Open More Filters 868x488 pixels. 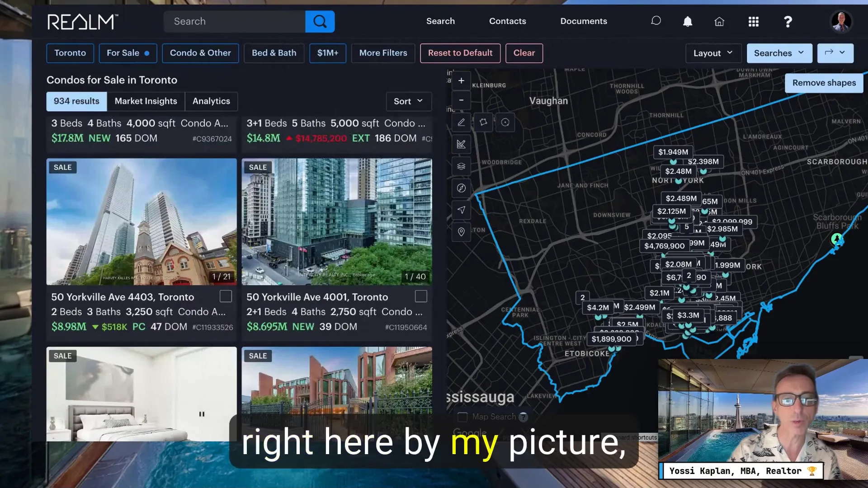(x=383, y=53)
